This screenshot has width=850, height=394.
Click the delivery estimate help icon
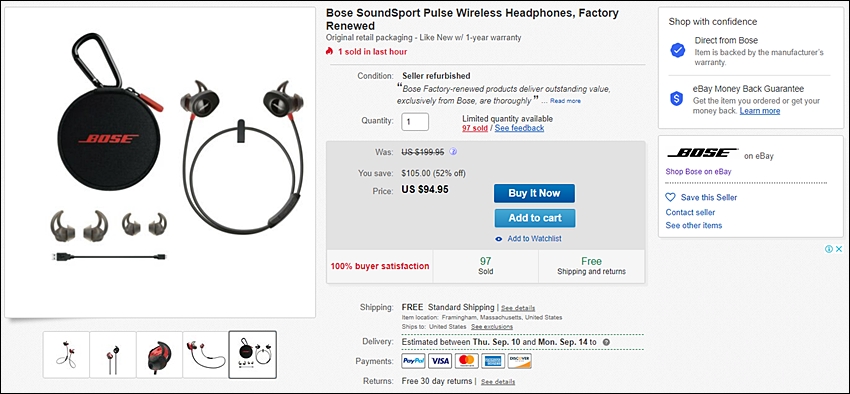tap(606, 343)
